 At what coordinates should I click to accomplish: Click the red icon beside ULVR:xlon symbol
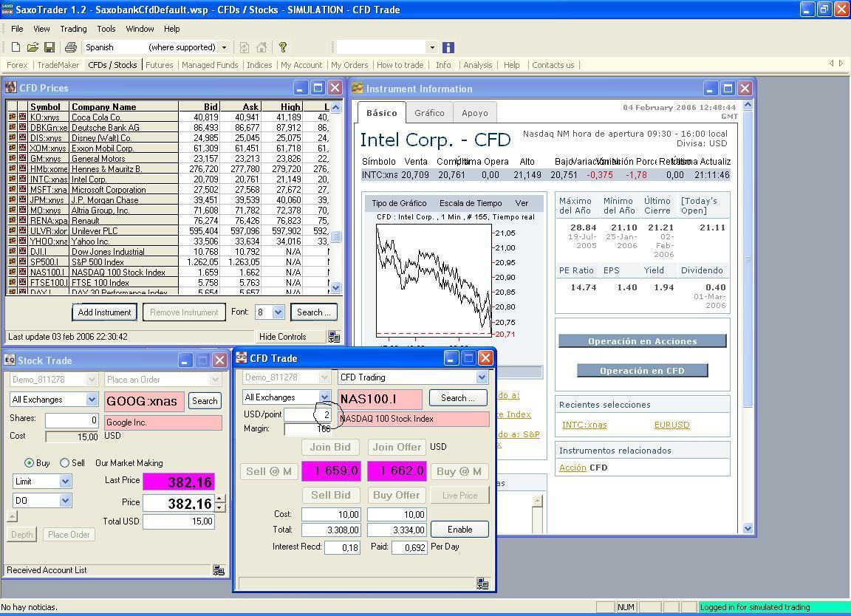click(x=22, y=230)
